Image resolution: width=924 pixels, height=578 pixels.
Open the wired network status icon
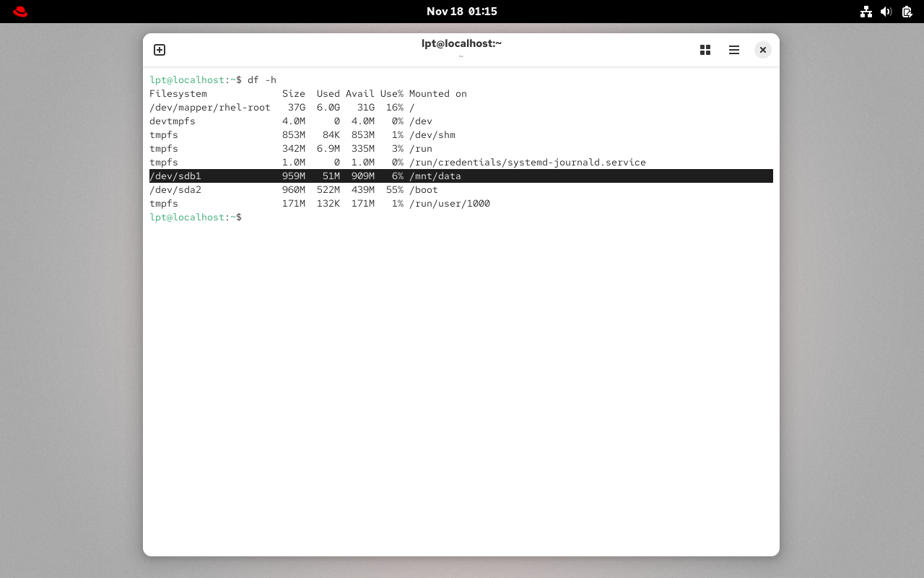coord(866,12)
